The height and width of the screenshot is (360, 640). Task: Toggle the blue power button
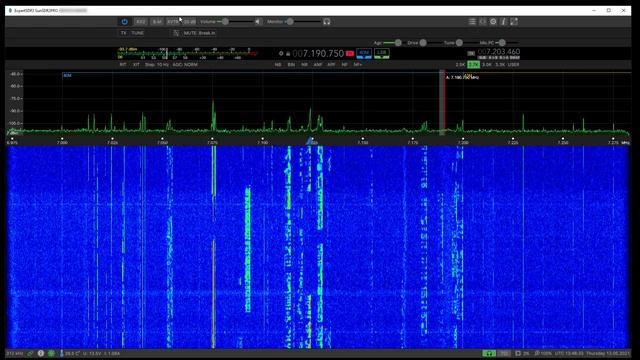[124, 22]
